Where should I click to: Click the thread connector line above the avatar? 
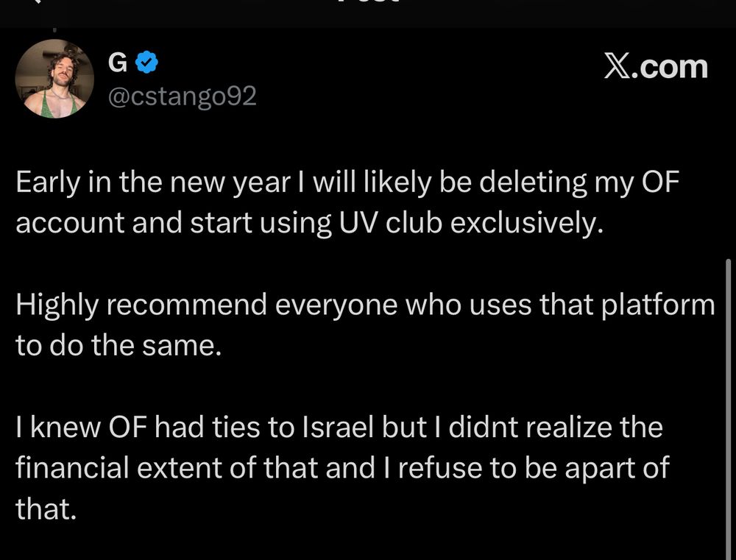(x=54, y=31)
